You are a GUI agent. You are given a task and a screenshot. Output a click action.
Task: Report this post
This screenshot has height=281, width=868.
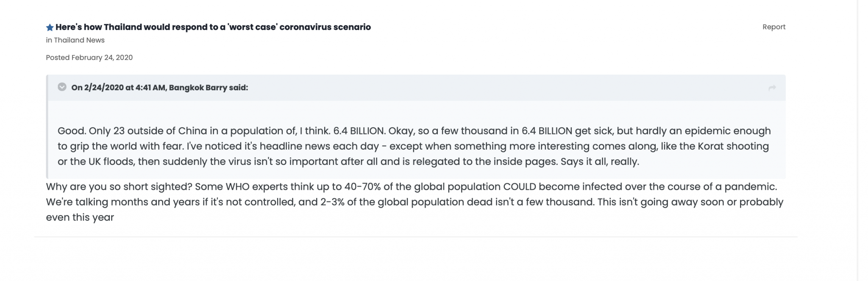coord(774,27)
